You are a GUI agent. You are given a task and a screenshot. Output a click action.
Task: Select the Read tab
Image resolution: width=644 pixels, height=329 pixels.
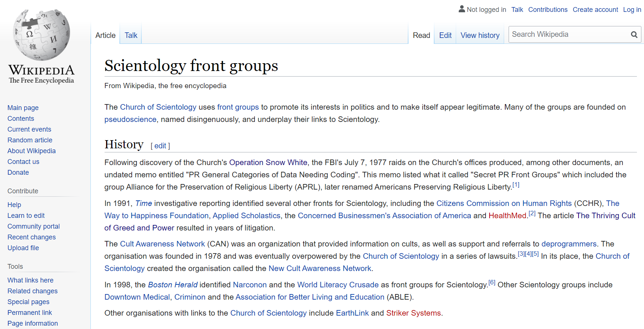point(421,35)
